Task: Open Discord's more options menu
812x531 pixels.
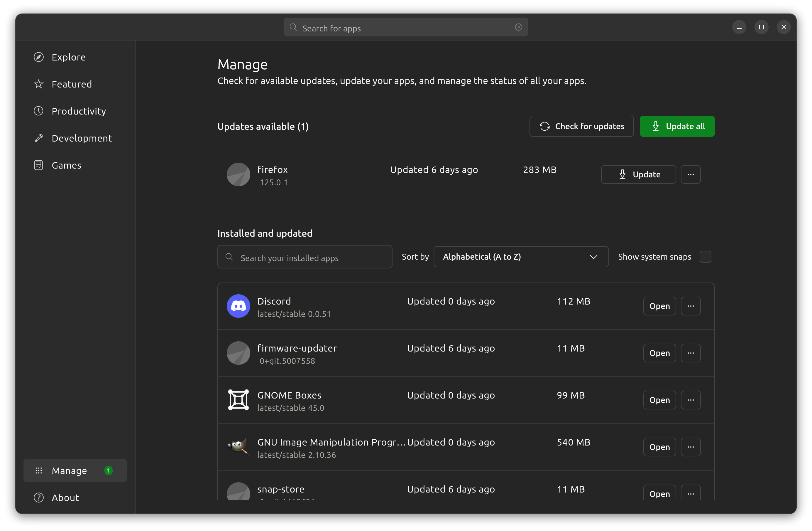Action: coord(691,306)
